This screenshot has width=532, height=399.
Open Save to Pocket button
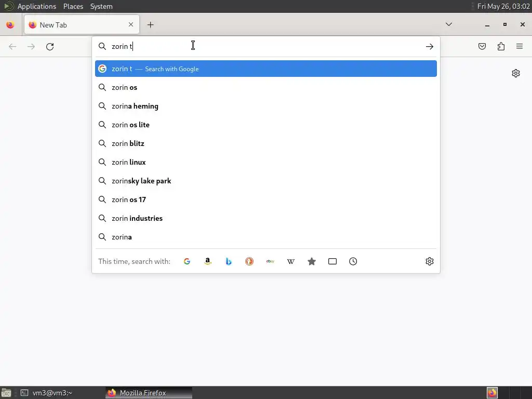482,46
